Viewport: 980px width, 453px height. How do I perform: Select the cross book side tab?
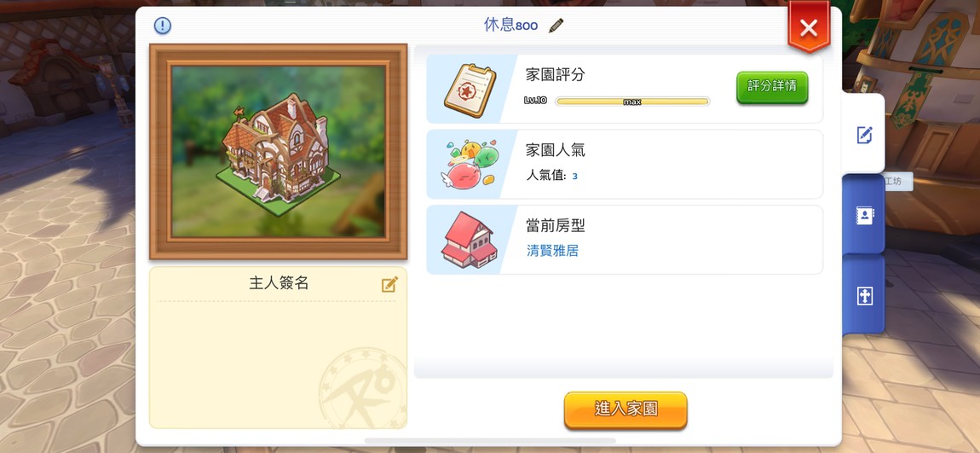pos(864,296)
